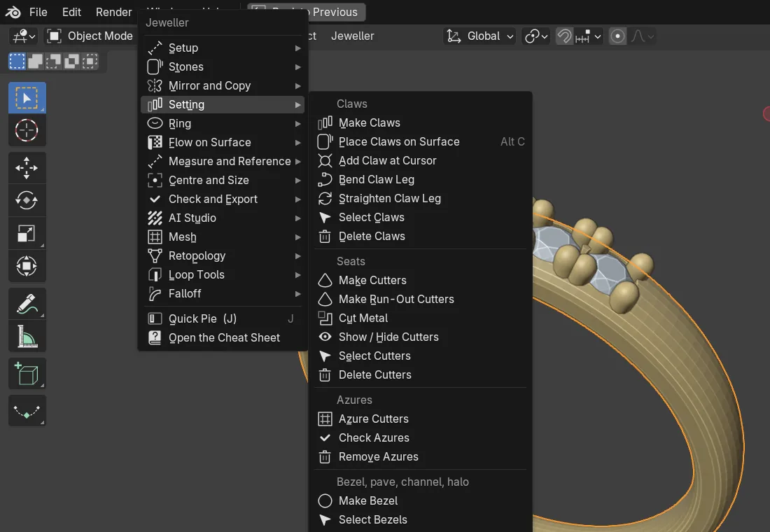
Task: Choose Make Cutters
Action: coord(421,280)
